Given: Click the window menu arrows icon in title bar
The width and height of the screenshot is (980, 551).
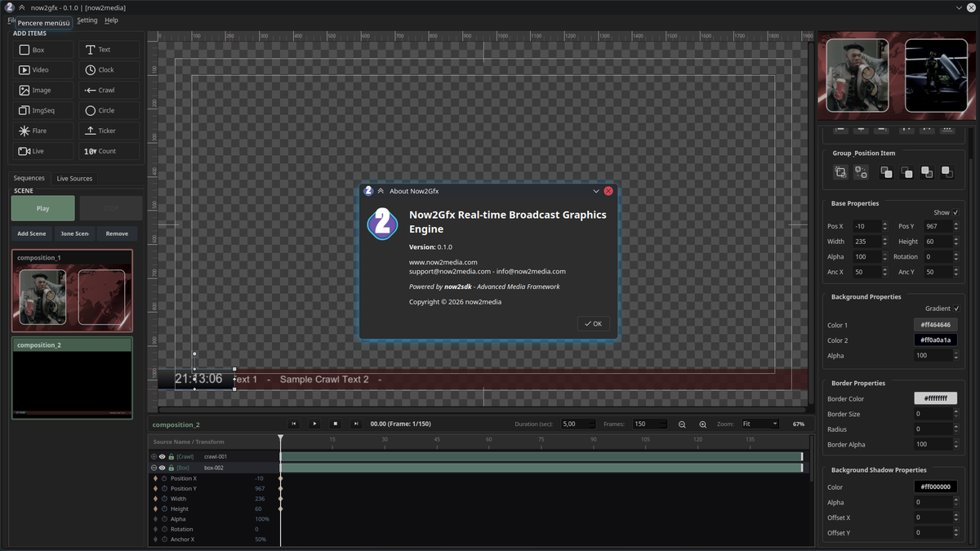Looking at the screenshot, I should [21, 7].
